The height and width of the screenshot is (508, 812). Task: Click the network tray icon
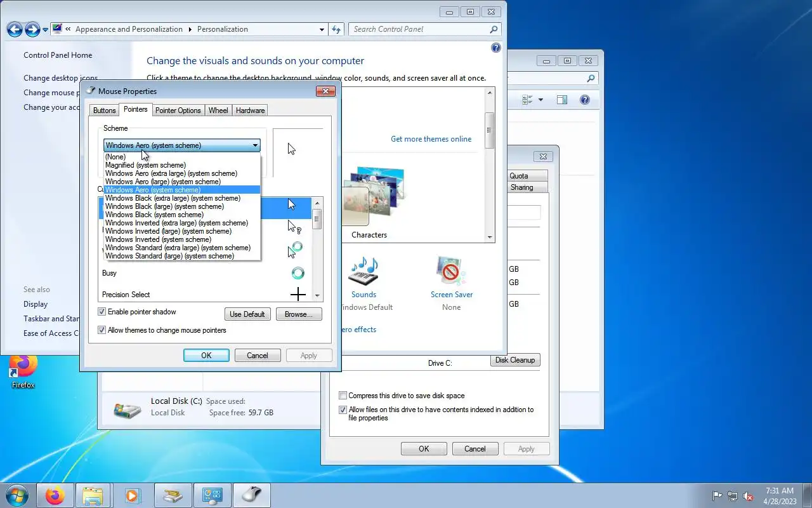point(733,496)
